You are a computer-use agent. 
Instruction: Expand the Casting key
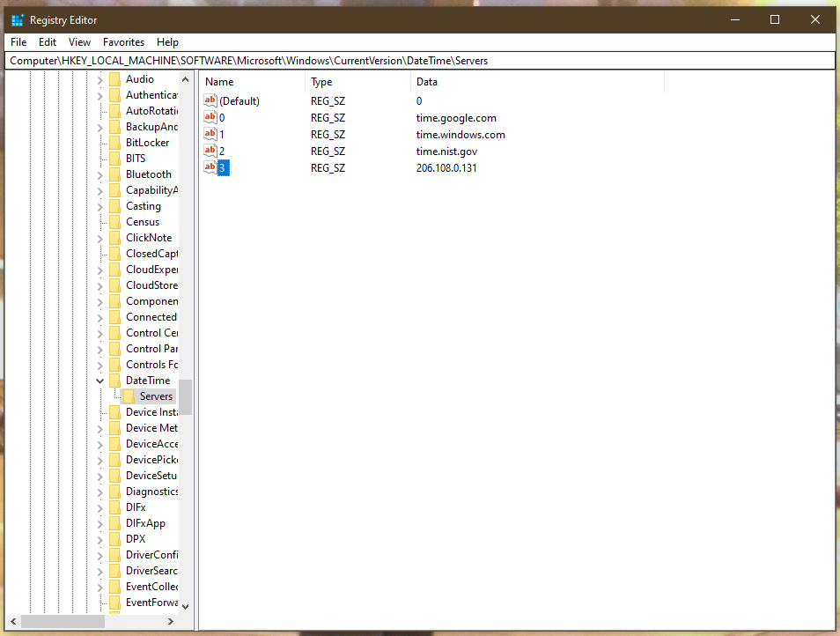(x=100, y=205)
